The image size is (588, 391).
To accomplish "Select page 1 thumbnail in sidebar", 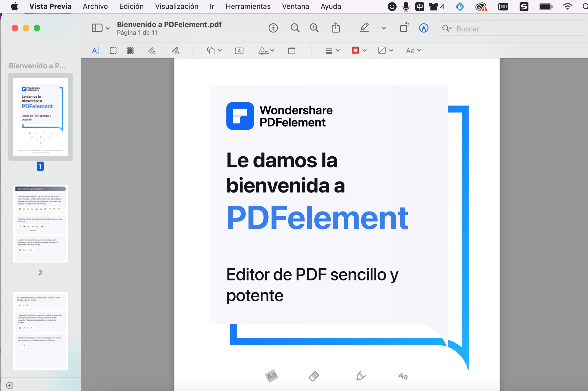I will (41, 117).
